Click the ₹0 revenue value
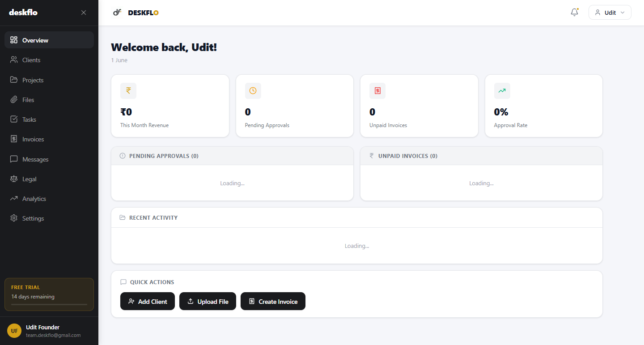This screenshot has width=644, height=345. click(126, 112)
